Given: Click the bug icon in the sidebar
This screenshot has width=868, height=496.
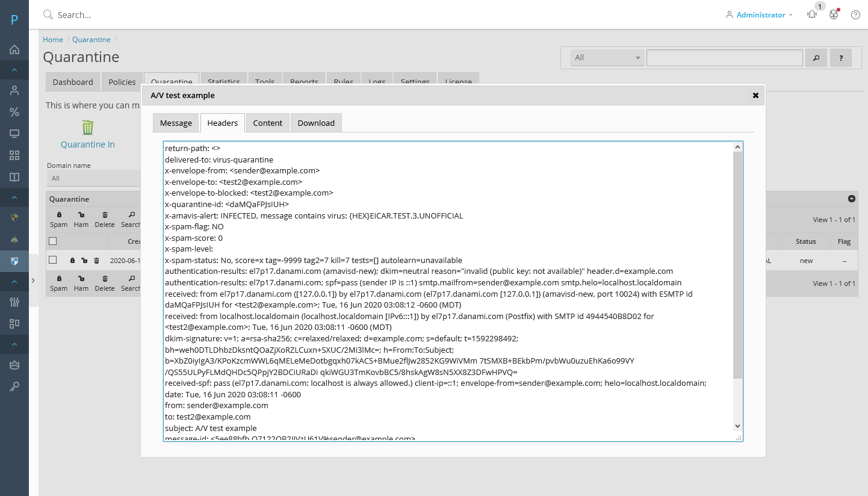Looking at the screenshot, I should pyautogui.click(x=14, y=240).
